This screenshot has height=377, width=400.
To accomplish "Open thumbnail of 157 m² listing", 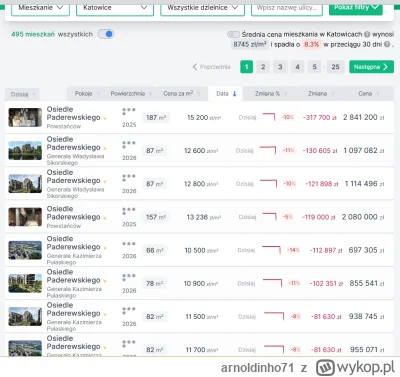I will (25, 217).
